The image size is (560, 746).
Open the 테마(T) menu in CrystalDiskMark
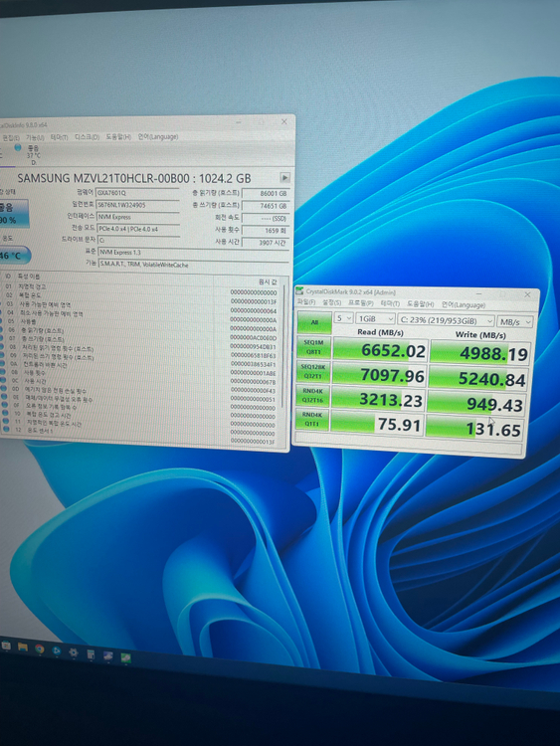[x=390, y=303]
